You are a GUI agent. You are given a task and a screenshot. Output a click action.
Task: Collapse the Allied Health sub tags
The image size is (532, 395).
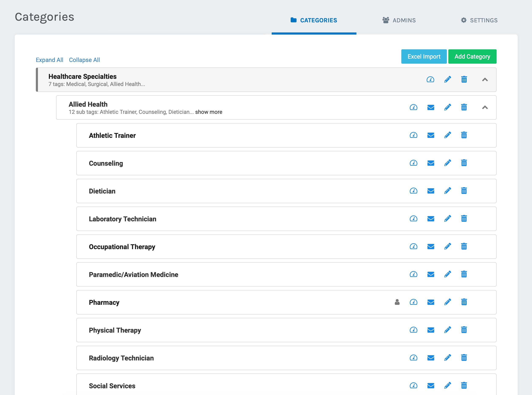click(x=485, y=107)
